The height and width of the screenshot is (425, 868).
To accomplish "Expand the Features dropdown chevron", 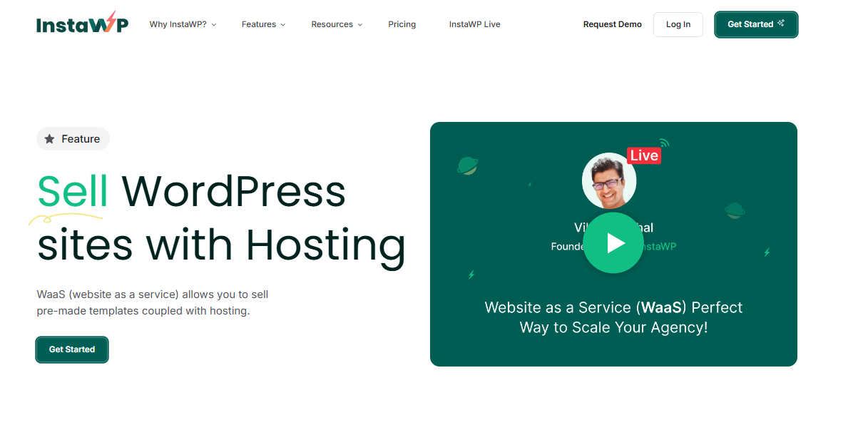I will pos(283,25).
